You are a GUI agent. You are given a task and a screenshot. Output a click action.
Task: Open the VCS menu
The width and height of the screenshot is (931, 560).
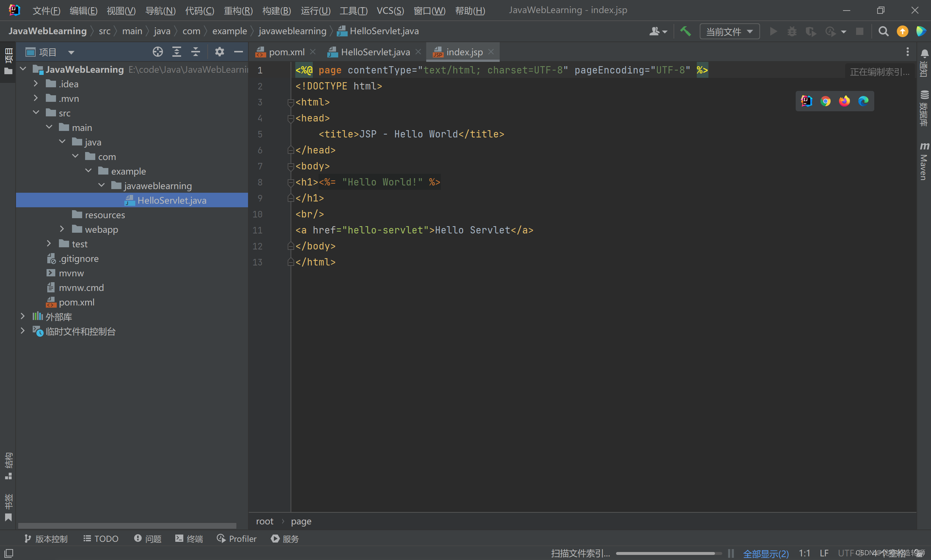coord(390,11)
